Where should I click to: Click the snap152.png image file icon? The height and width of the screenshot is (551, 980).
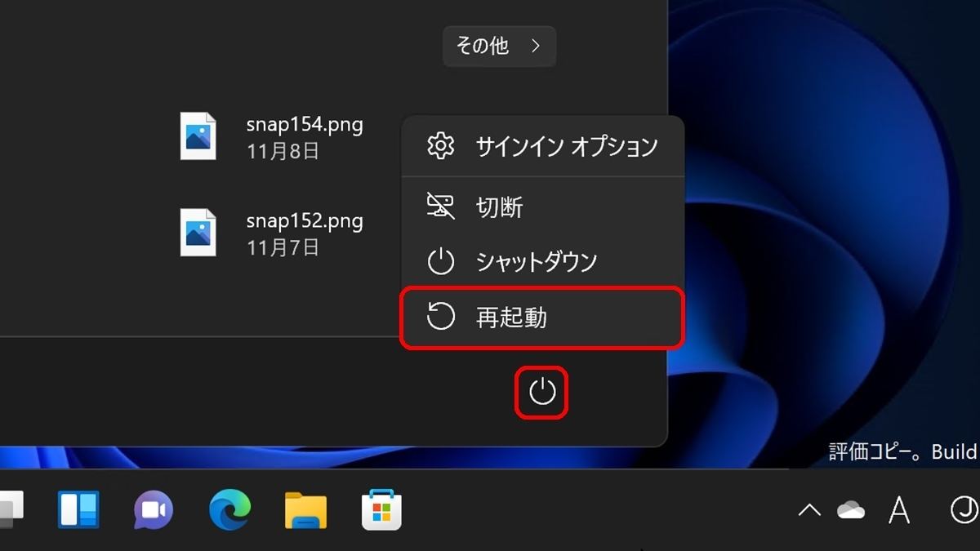(x=198, y=233)
